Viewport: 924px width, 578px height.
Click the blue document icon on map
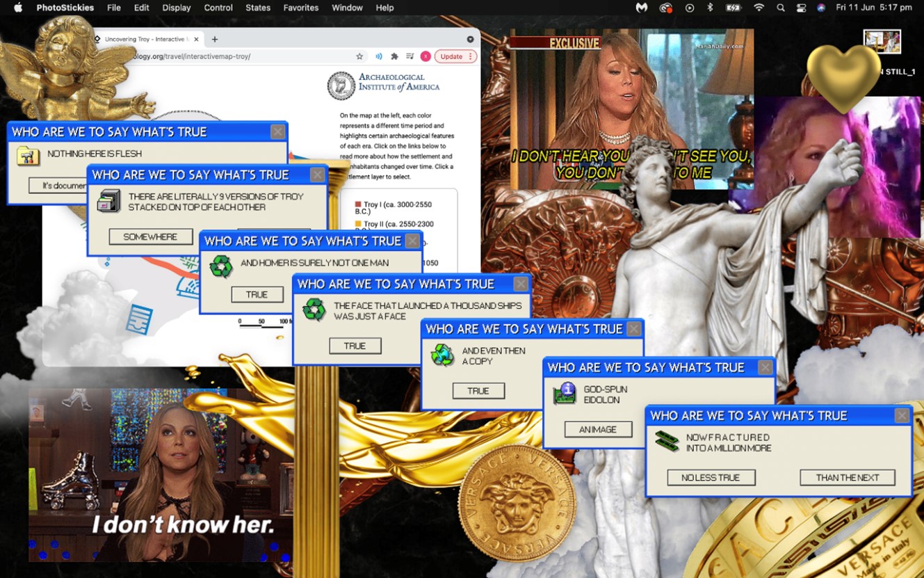click(139, 320)
